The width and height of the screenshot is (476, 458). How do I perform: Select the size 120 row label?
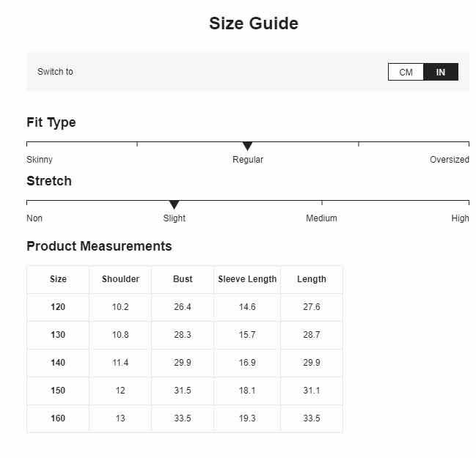click(x=58, y=307)
